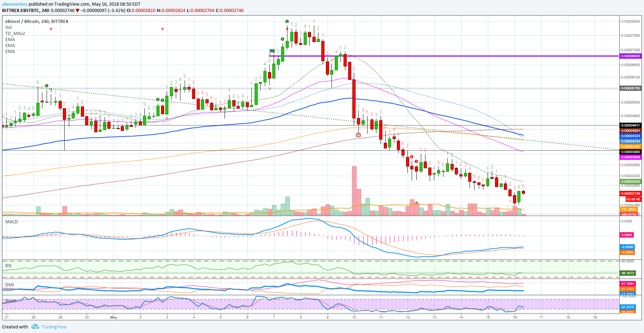The width and height of the screenshot is (644, 333).
Task: Open the alanmasters author profile link
Action: click(15, 4)
